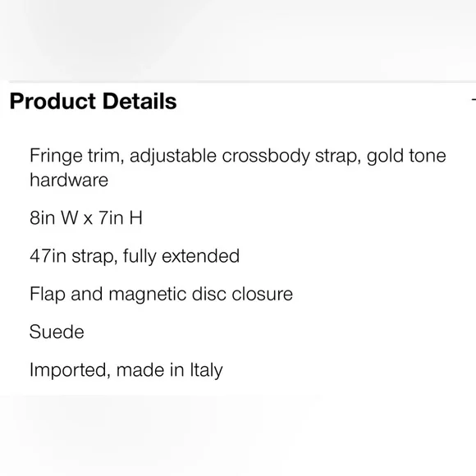476x476 pixels.
Task: Click the word "hardware"
Action: tap(69, 180)
